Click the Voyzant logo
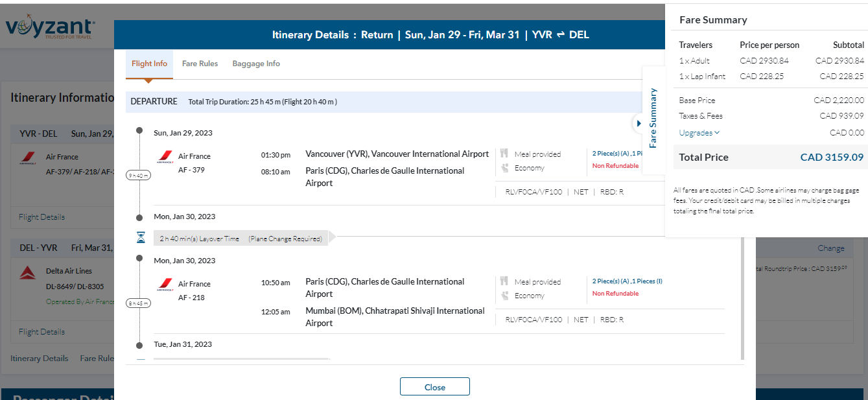 (x=51, y=28)
